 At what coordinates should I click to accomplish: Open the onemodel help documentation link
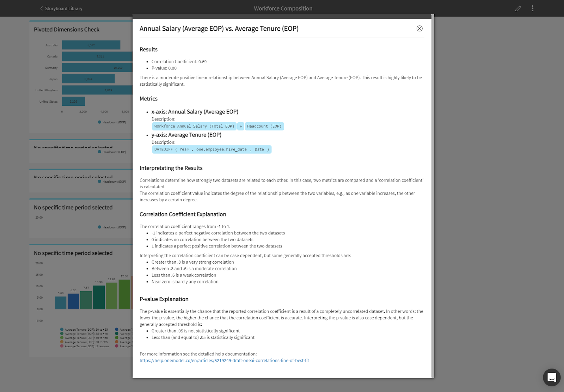(224, 361)
